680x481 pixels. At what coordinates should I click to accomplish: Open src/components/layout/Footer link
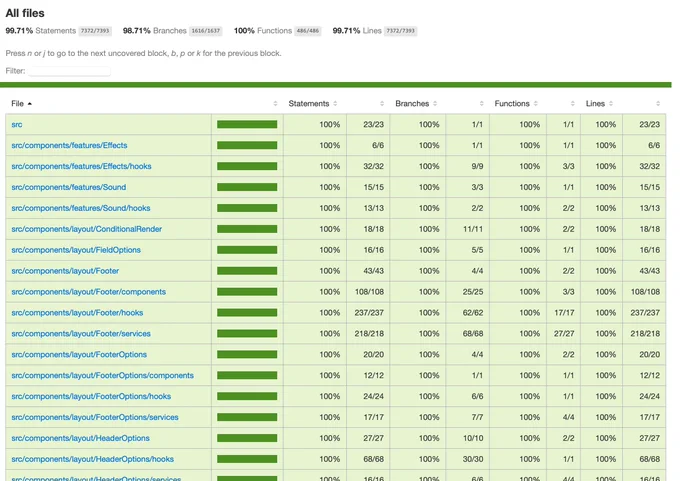point(65,271)
